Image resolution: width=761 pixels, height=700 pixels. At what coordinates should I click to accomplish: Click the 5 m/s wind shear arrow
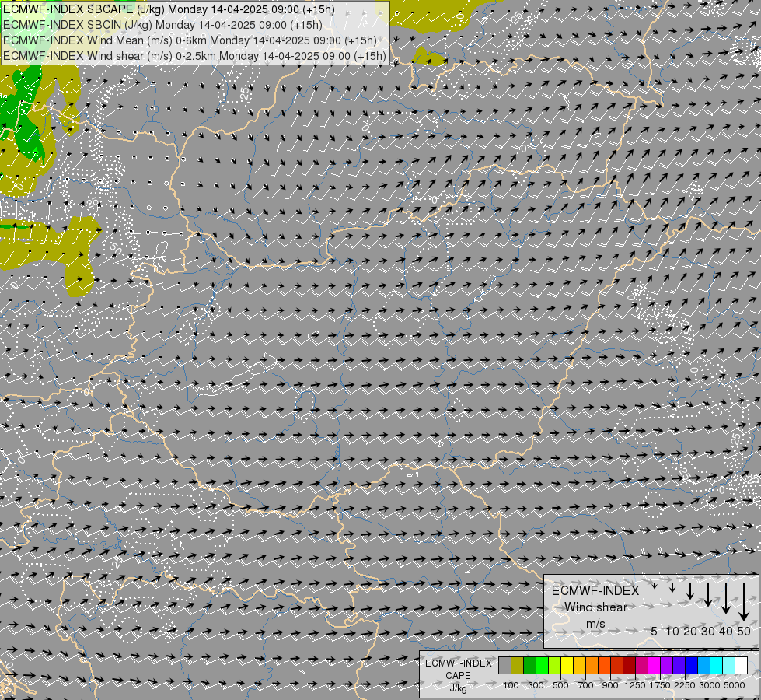pyautogui.click(x=655, y=586)
